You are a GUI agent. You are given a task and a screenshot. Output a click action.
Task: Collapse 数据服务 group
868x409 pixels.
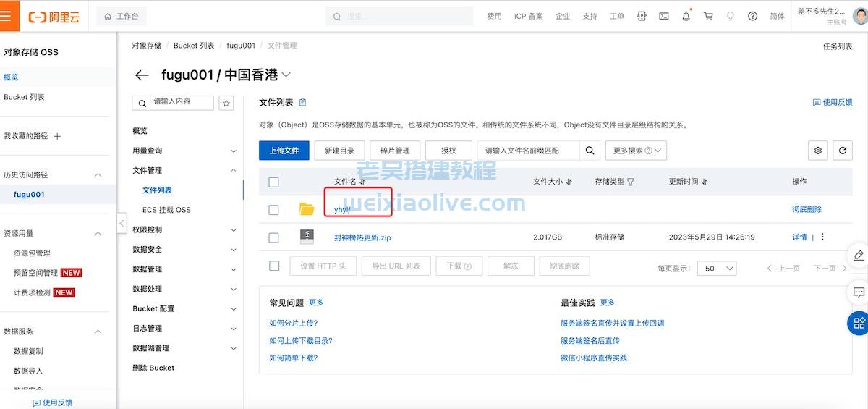98,332
